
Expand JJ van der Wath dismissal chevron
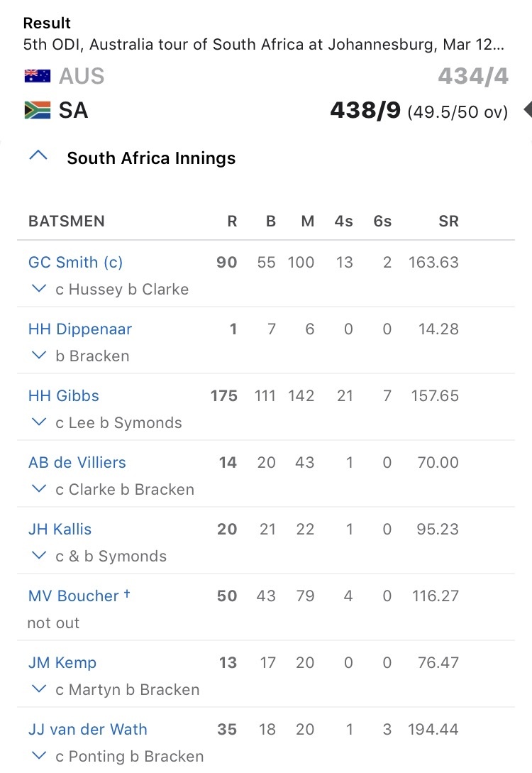[39, 755]
